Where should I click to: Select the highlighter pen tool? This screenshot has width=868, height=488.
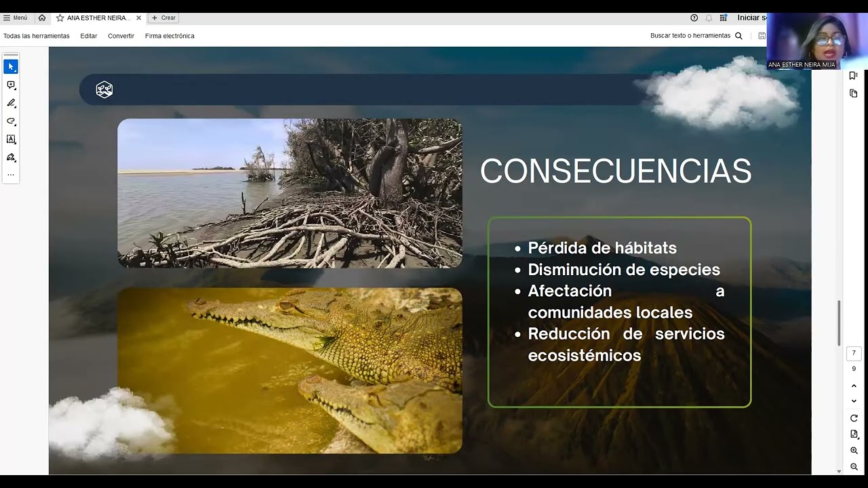click(11, 103)
